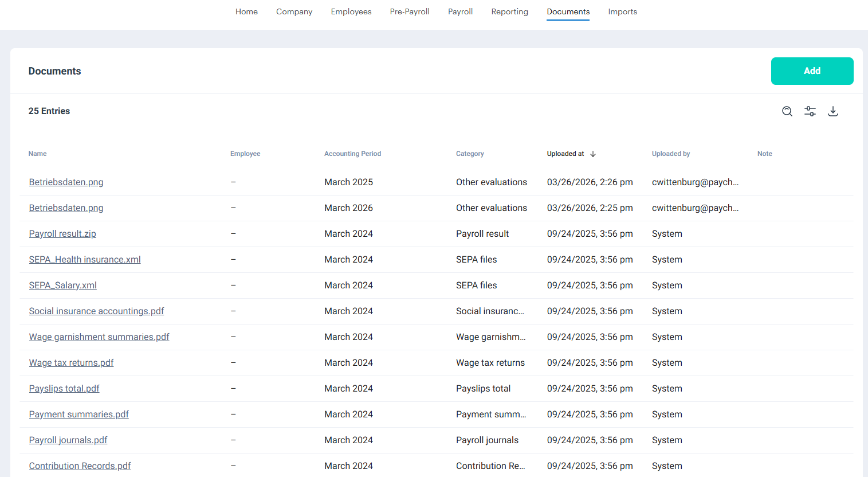Screen dimensions: 868x477
Task: Navigate to the Reporting tab
Action: 509,11
